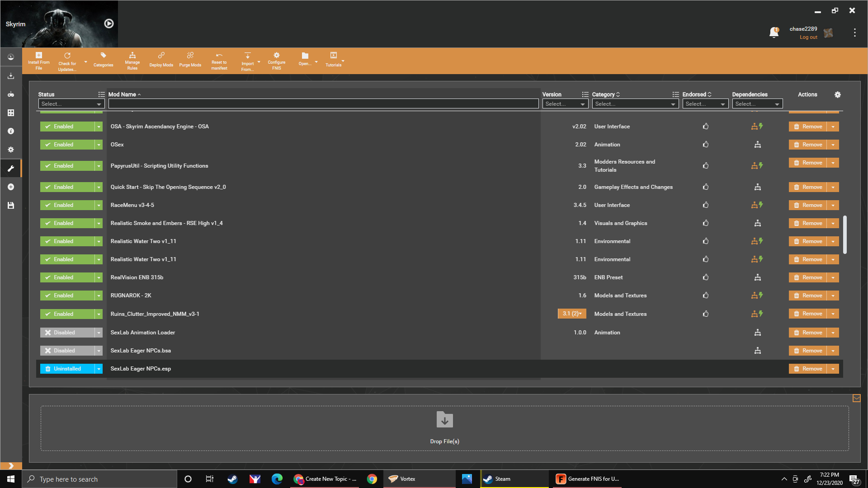Remove RealVision ENB 315b mod
The image size is (868, 488).
tap(808, 277)
